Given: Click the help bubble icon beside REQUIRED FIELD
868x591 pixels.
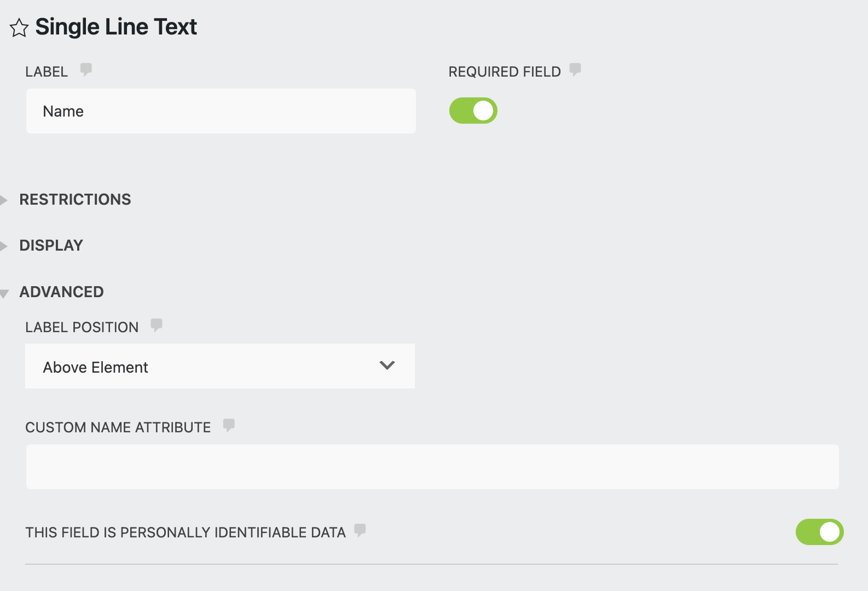Looking at the screenshot, I should pyautogui.click(x=575, y=69).
